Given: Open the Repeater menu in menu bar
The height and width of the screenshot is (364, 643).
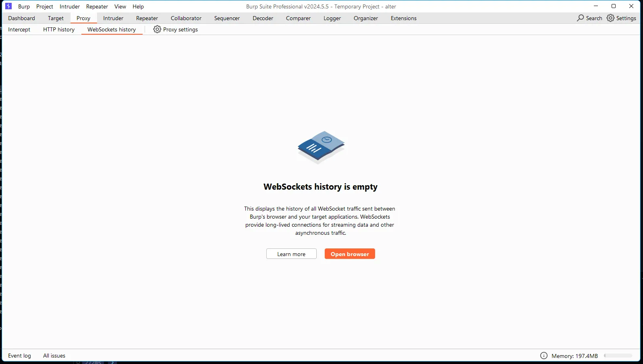Looking at the screenshot, I should [97, 6].
